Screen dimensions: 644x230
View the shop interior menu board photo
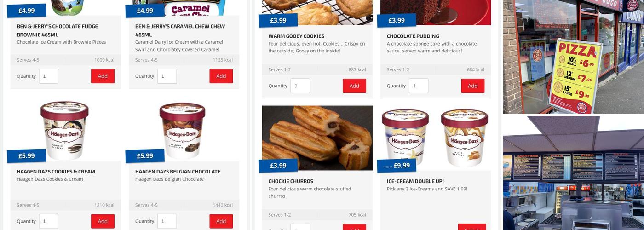[x=574, y=173]
